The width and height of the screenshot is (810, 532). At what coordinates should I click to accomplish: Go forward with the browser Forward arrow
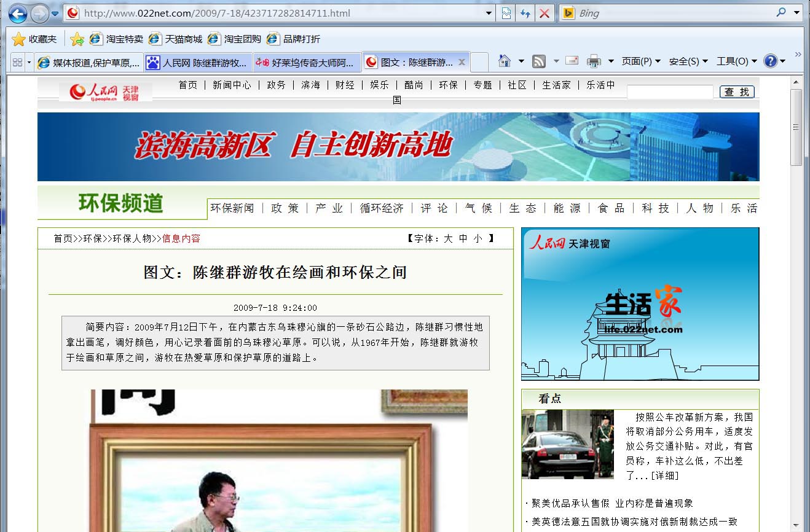[x=39, y=13]
